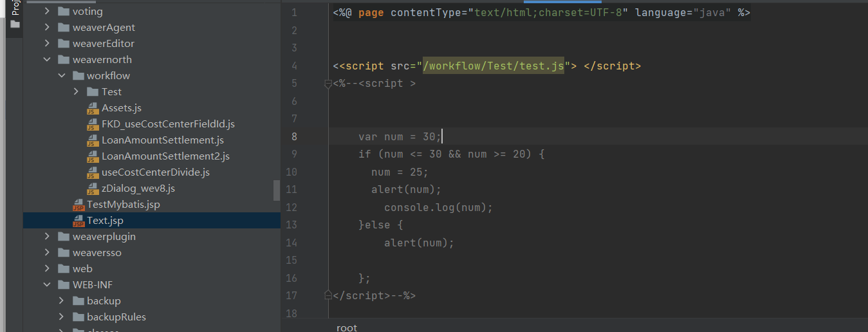
Task: Click the zDialog_wev8.js file icon
Action: (92, 189)
